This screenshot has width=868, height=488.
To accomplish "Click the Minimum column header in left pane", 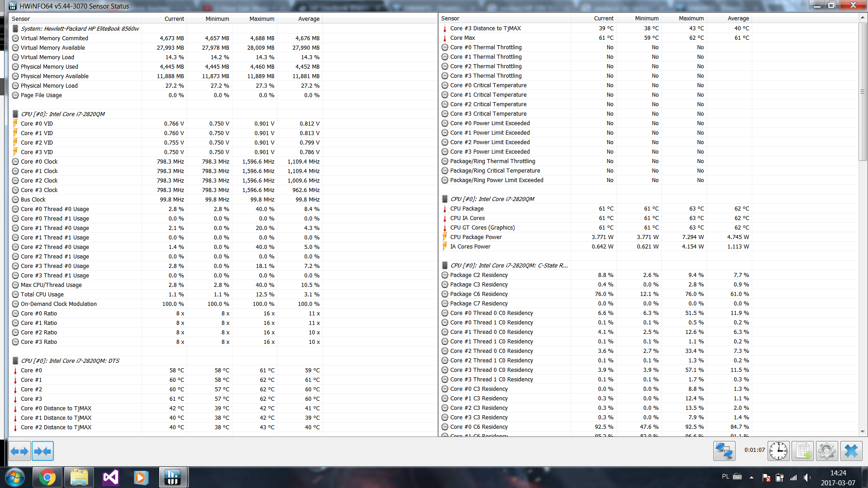I will point(209,19).
